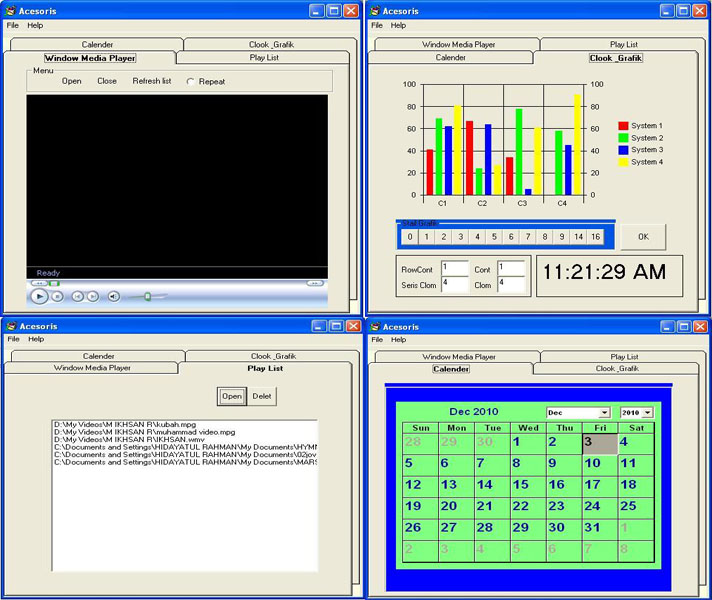This screenshot has height=600, width=712.
Task: Select day 15 in the calendar
Action: [x=528, y=486]
